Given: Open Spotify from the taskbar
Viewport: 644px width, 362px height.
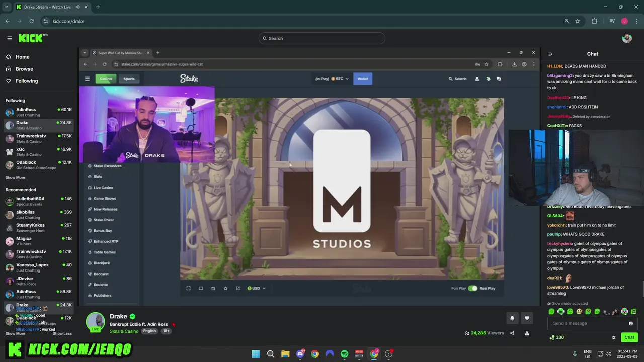Looking at the screenshot, I should [344, 354].
